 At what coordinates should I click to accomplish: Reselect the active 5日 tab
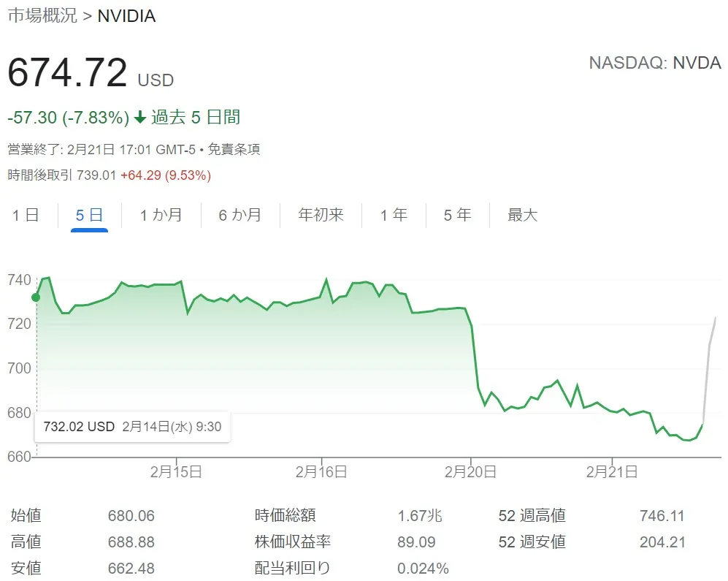89,215
